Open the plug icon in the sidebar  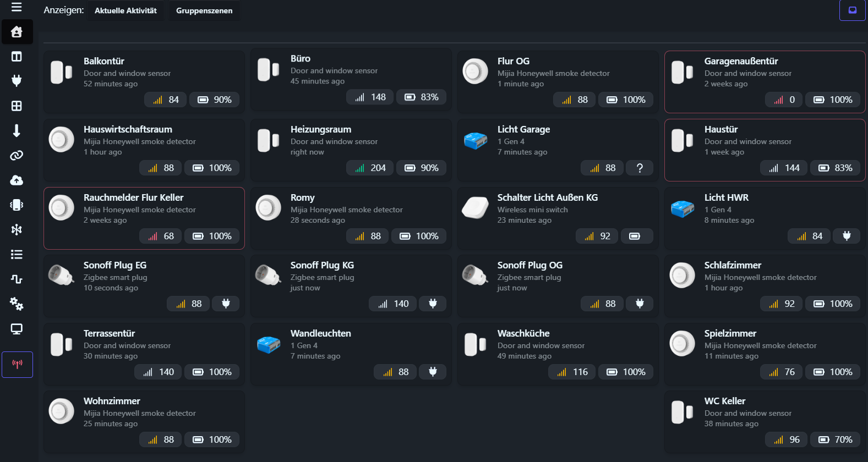(17, 81)
